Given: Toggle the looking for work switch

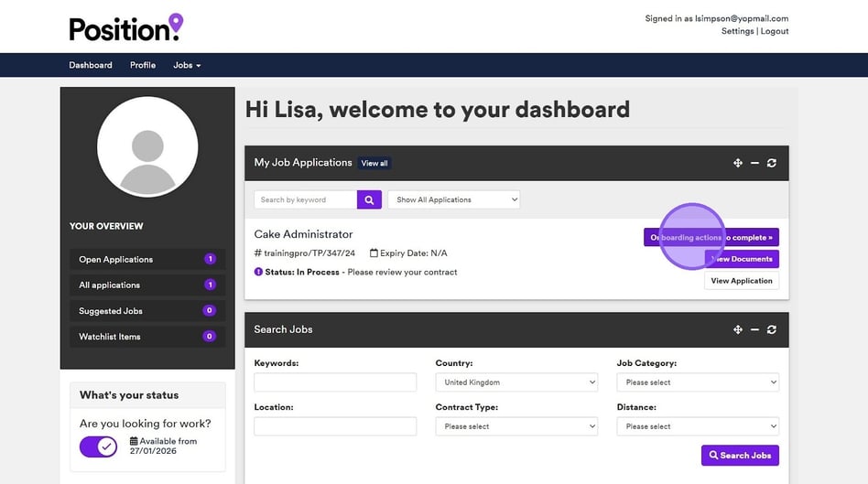Looking at the screenshot, I should [99, 446].
